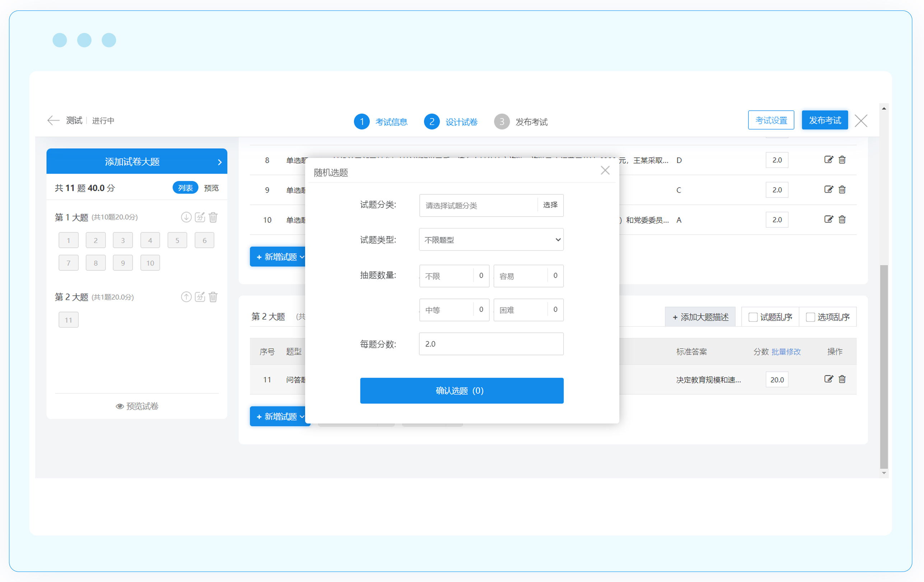Image resolution: width=924 pixels, height=582 pixels.
Task: Click 确认选题 (0) button
Action: pos(462,391)
